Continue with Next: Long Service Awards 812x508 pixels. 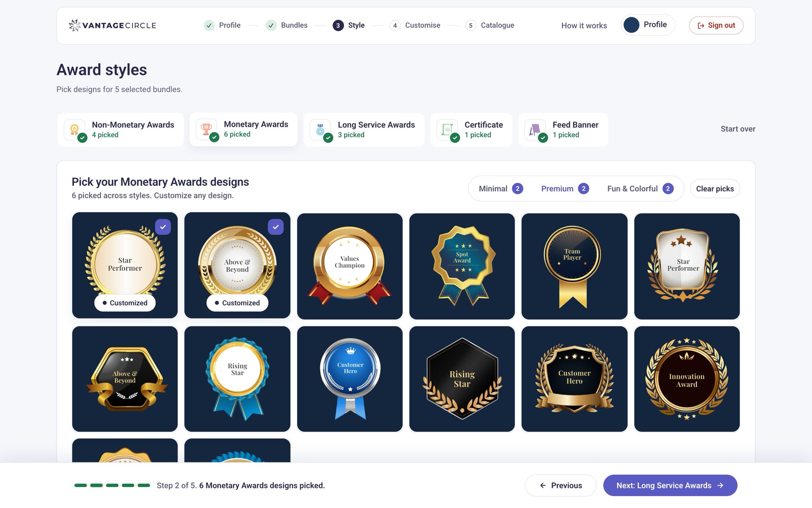670,485
